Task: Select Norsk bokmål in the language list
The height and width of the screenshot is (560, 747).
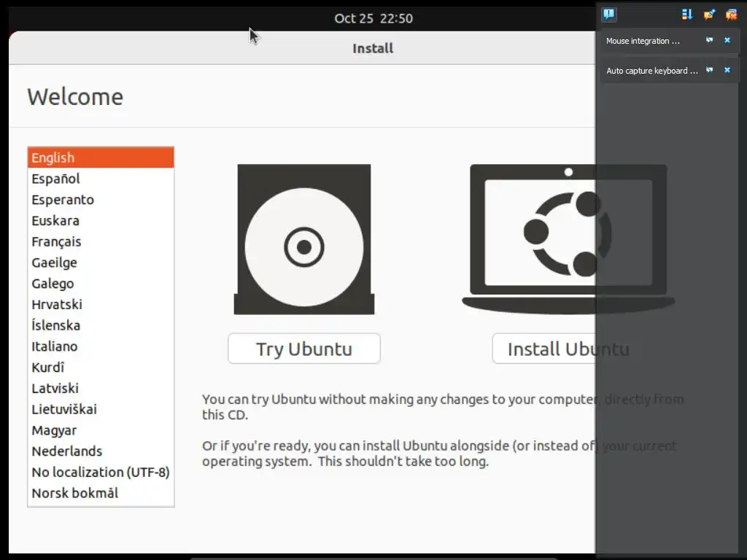Action: [x=101, y=493]
